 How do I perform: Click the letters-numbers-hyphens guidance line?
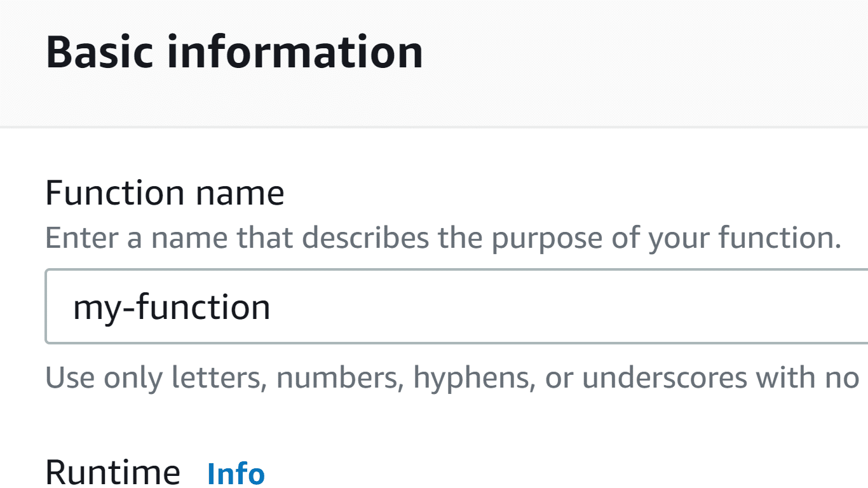coord(445,377)
